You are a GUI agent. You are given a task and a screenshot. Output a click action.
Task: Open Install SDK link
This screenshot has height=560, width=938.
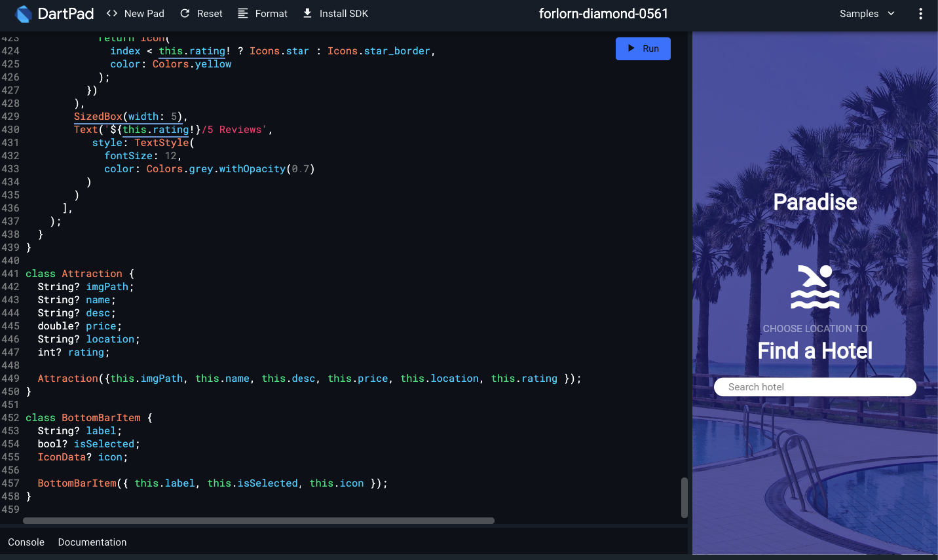[335, 14]
